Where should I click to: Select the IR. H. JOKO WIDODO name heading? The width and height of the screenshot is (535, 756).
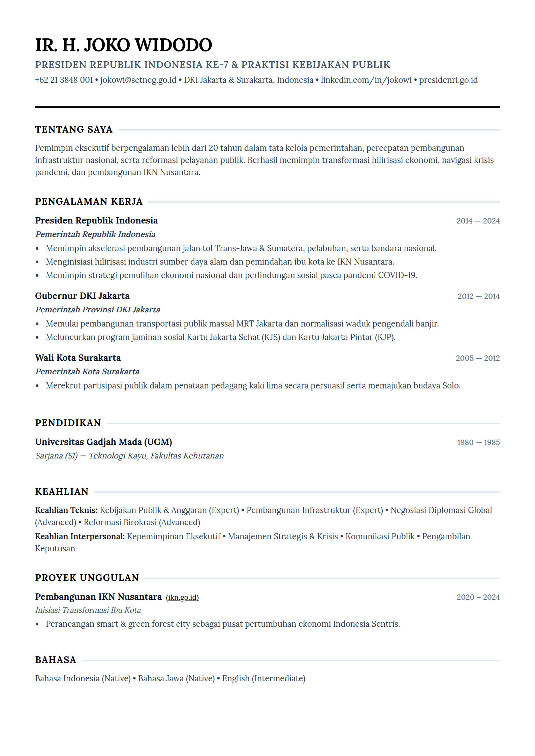point(124,45)
